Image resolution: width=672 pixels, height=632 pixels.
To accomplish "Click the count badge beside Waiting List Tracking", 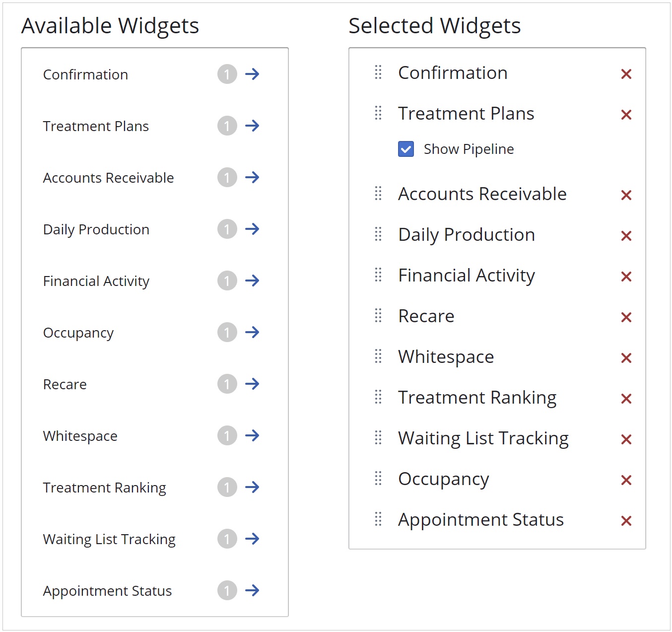I will click(227, 539).
